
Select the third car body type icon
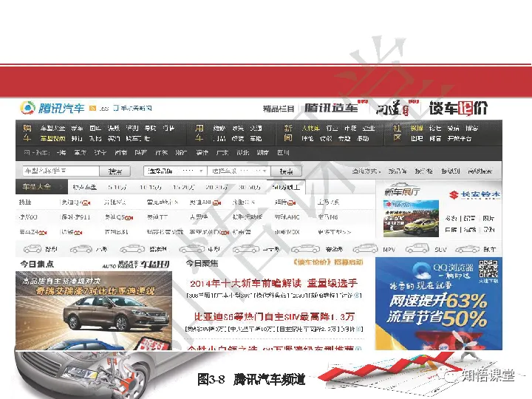tap(132, 249)
